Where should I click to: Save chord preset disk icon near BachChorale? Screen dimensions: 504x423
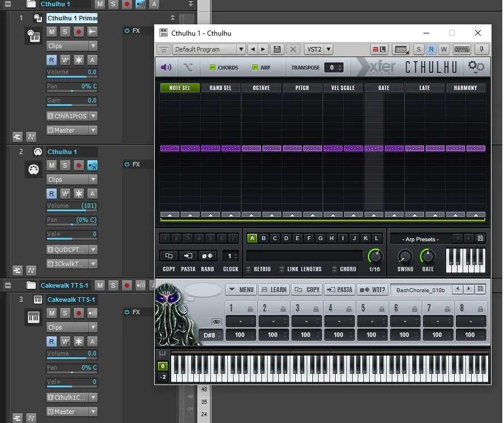click(480, 289)
